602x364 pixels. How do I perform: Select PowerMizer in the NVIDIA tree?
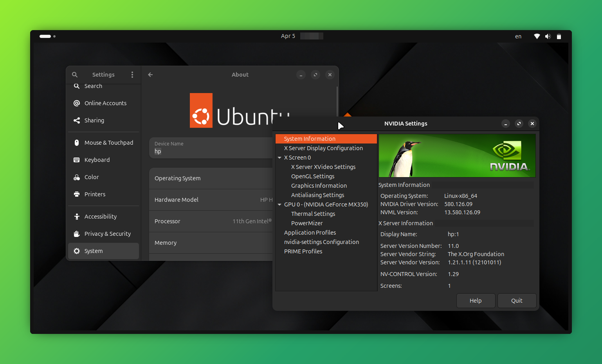click(307, 223)
